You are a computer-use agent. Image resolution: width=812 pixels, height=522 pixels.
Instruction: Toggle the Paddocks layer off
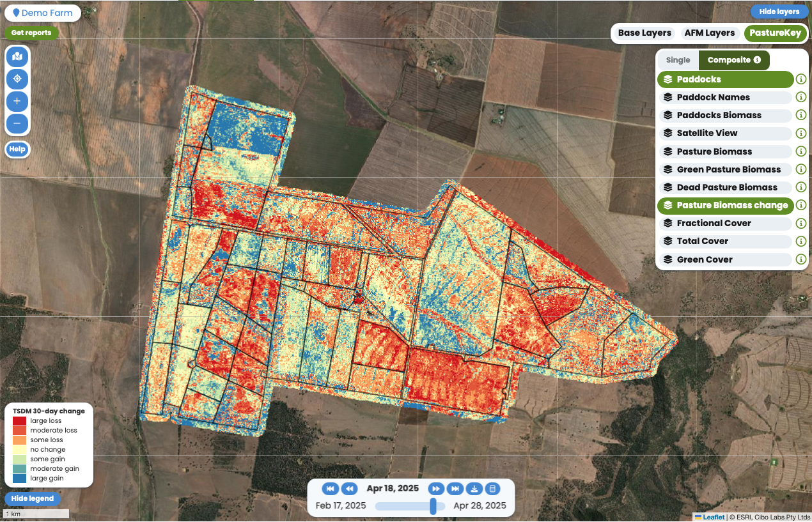[x=725, y=80]
